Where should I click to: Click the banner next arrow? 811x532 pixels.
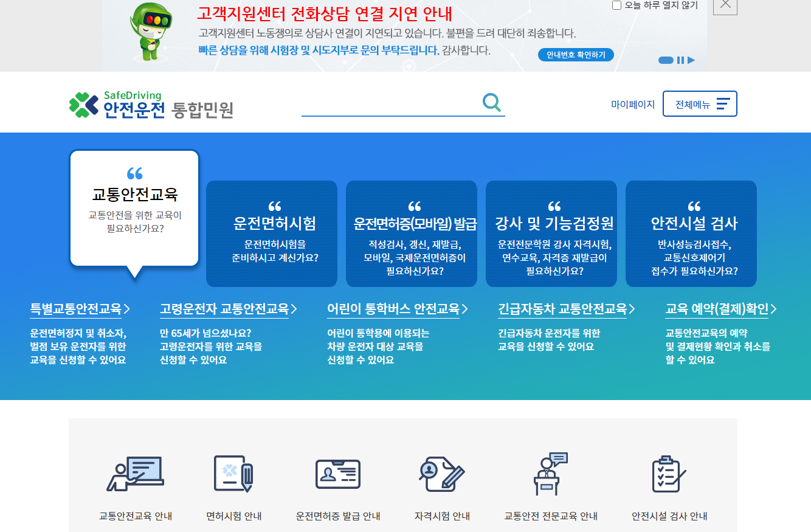click(x=692, y=60)
